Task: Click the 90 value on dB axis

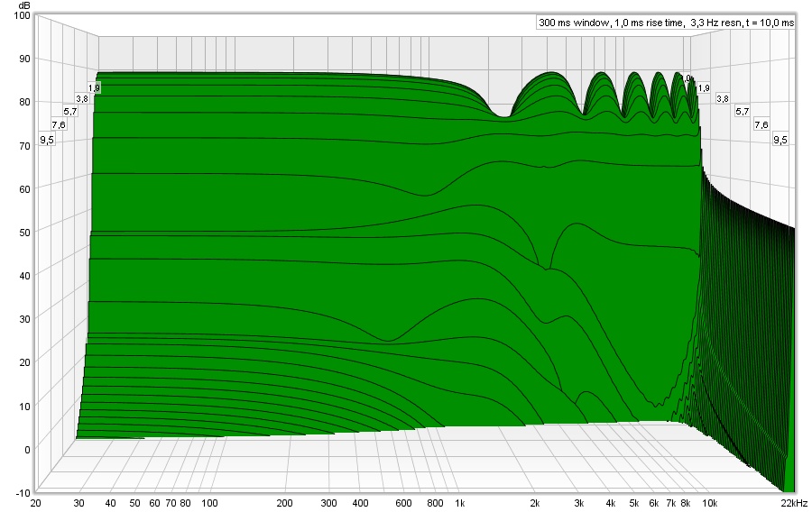Action: coord(24,59)
